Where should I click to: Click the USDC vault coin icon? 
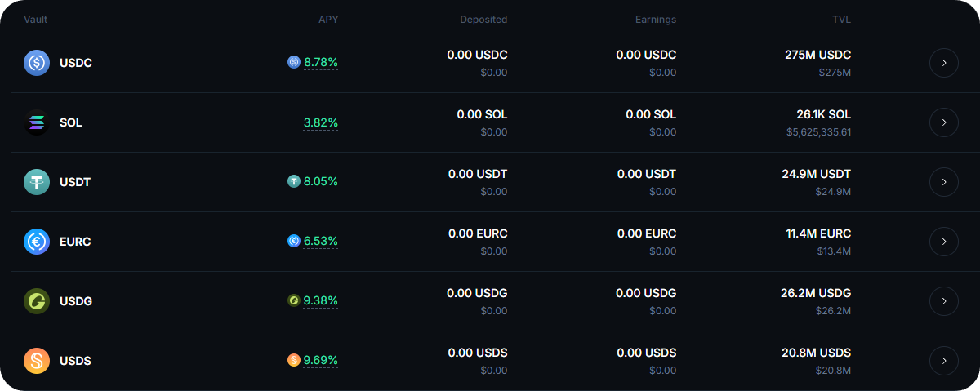pyautogui.click(x=37, y=63)
